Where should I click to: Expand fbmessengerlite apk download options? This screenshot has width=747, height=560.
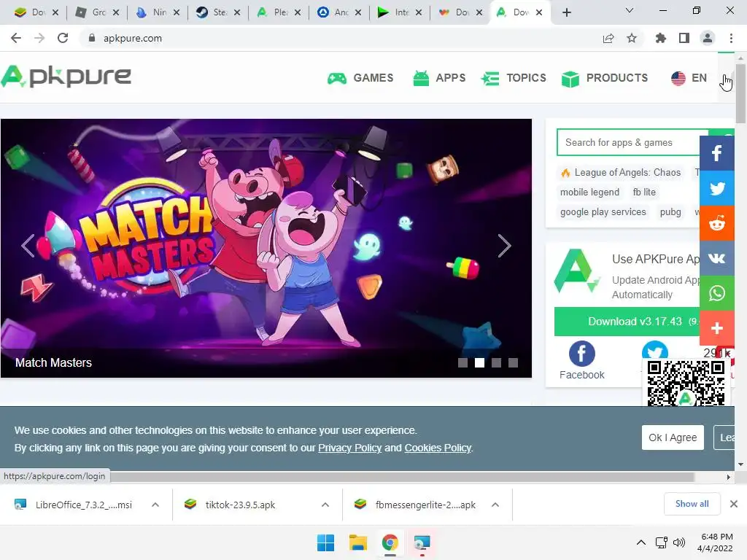point(495,505)
